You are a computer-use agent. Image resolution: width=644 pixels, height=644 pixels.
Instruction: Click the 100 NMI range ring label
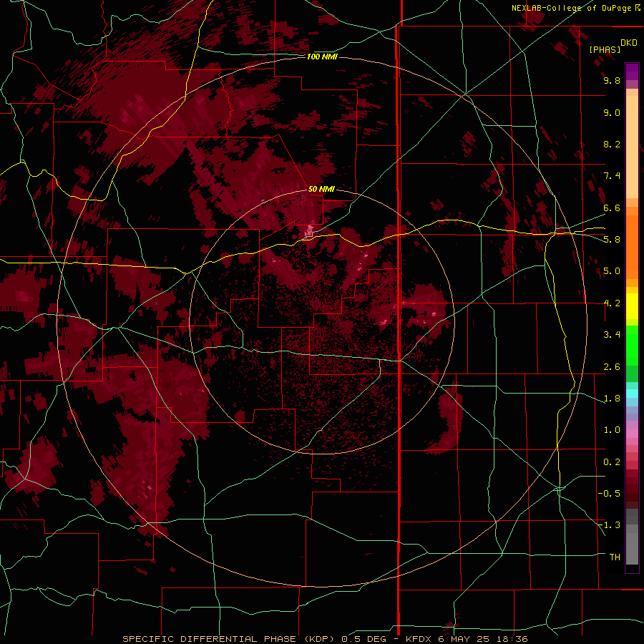click(322, 57)
